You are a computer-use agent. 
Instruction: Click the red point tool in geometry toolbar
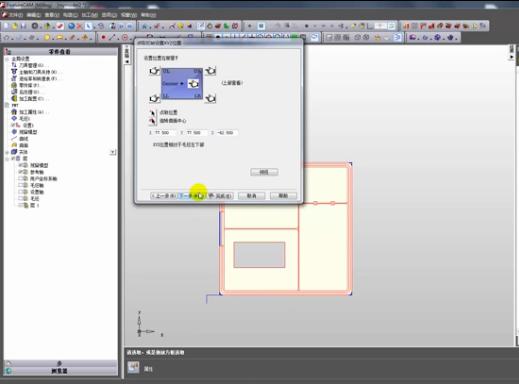103,37
